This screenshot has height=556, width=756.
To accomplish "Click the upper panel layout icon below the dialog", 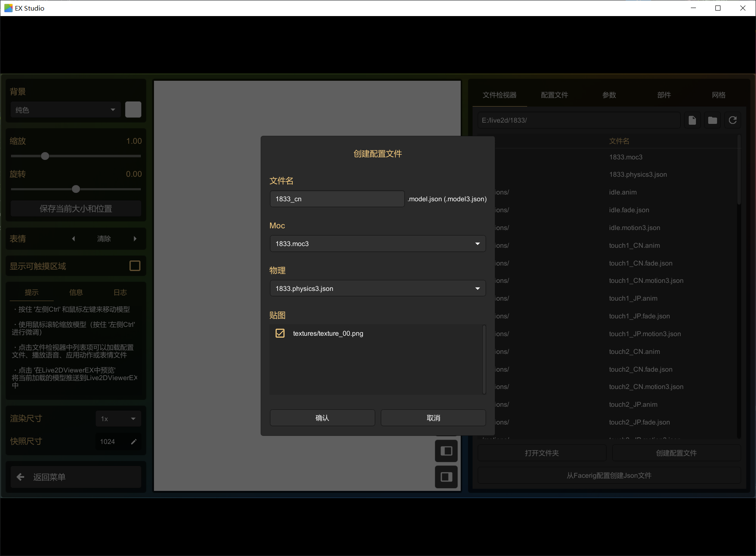I will click(x=446, y=451).
